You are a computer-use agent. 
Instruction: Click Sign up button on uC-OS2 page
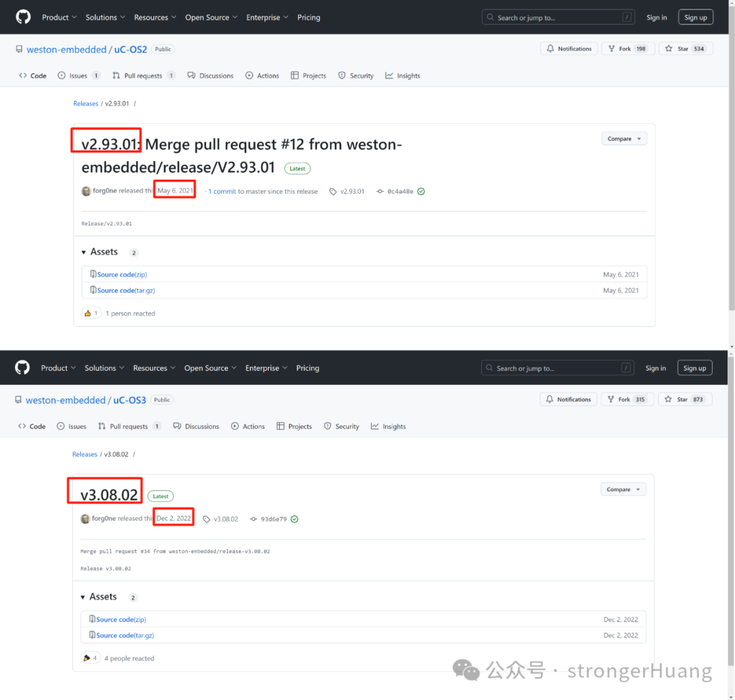tap(696, 17)
